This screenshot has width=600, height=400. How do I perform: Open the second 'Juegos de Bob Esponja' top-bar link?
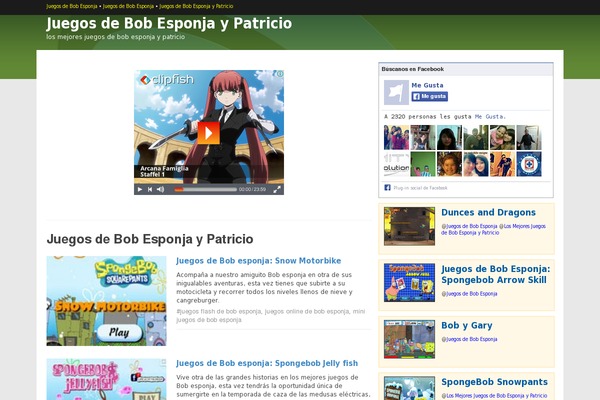tap(128, 6)
